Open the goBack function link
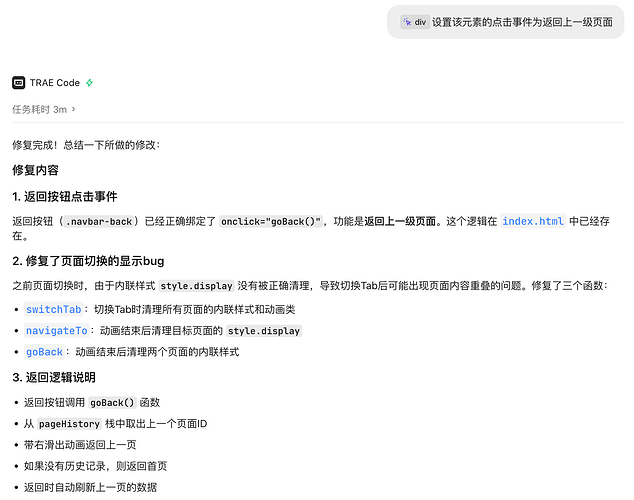 tap(44, 352)
